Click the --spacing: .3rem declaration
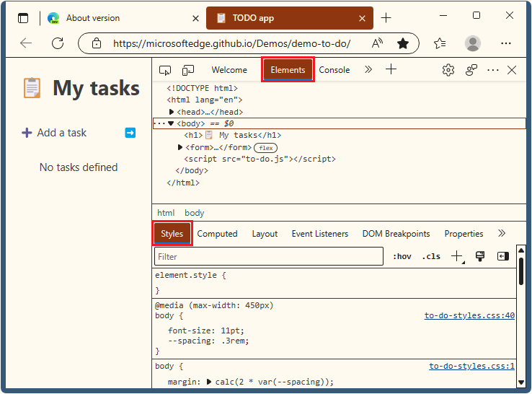This screenshot has height=394, width=532. (208, 341)
